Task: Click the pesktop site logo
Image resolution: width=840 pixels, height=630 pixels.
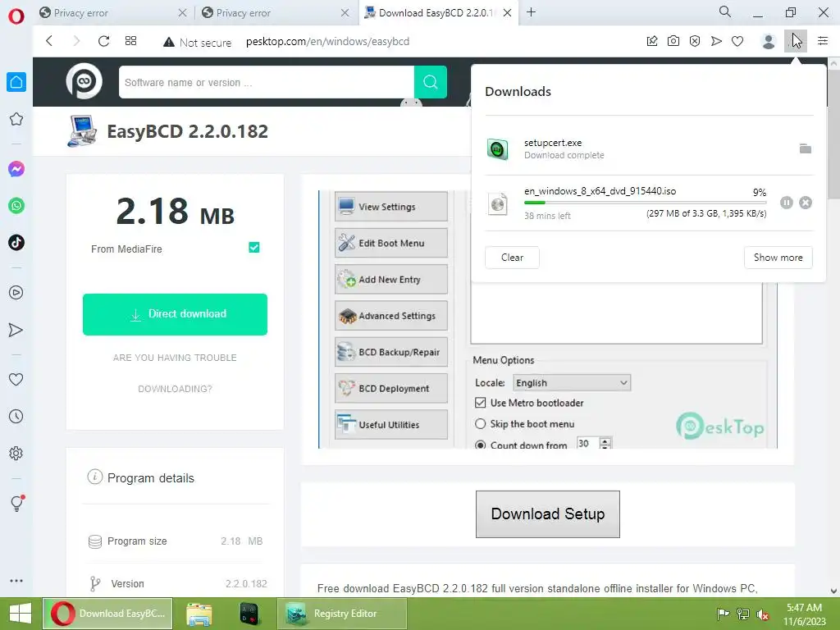Action: 84,81
